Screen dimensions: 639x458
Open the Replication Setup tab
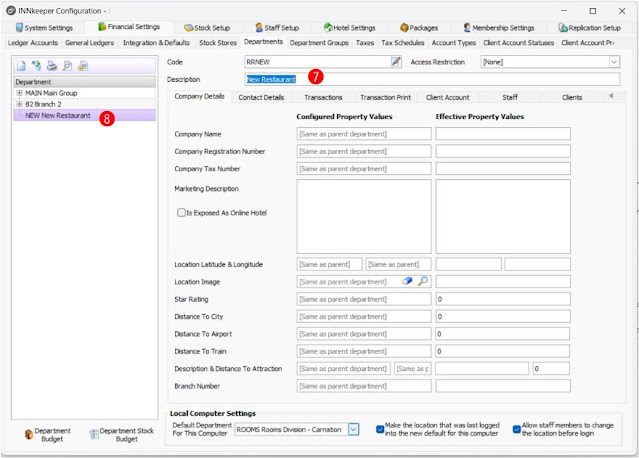click(x=590, y=28)
